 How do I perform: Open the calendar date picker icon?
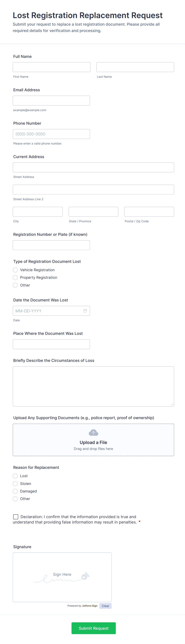coord(85,311)
